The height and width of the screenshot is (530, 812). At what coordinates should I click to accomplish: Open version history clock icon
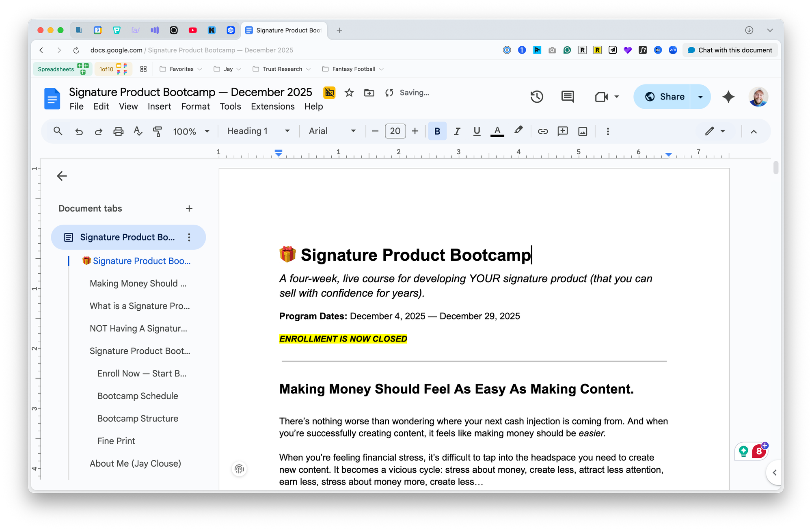pos(537,97)
